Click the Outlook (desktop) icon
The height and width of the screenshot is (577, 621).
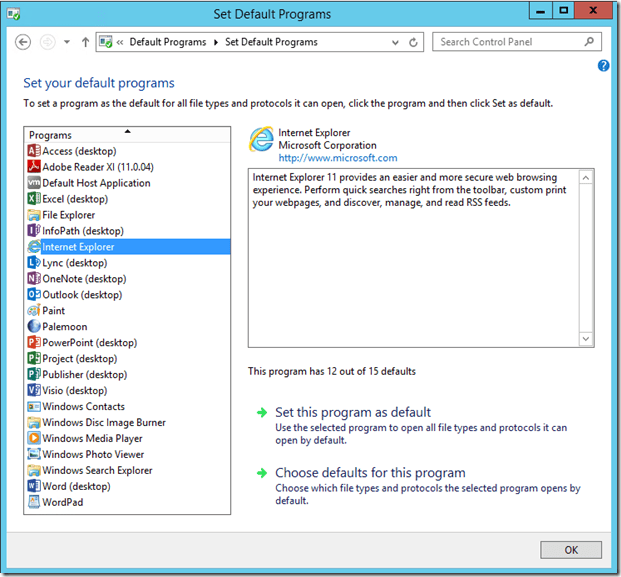point(34,295)
